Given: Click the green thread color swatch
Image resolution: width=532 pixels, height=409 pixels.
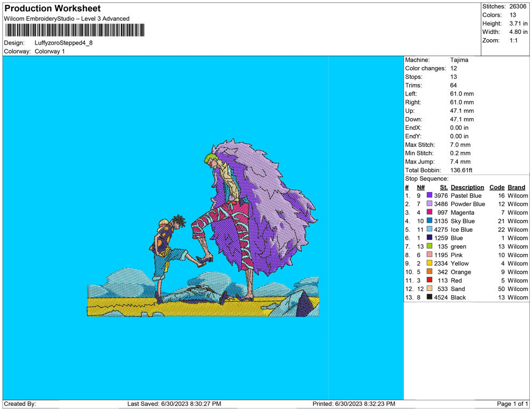Looking at the screenshot, I should pyautogui.click(x=429, y=246).
